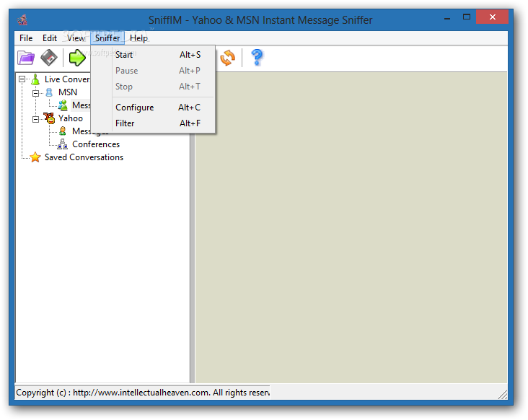Close the open Sniffer menu
This screenshot has width=528, height=420.
point(107,38)
